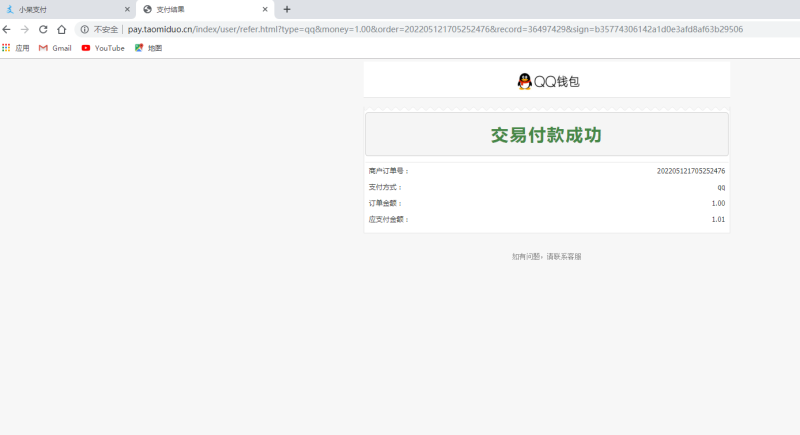Open the site info 不安全 icon
Image resolution: width=800 pixels, height=435 pixels.
coord(85,30)
